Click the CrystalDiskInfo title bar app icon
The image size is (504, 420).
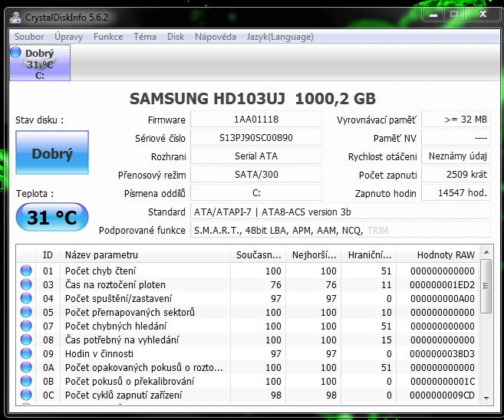pos(15,14)
